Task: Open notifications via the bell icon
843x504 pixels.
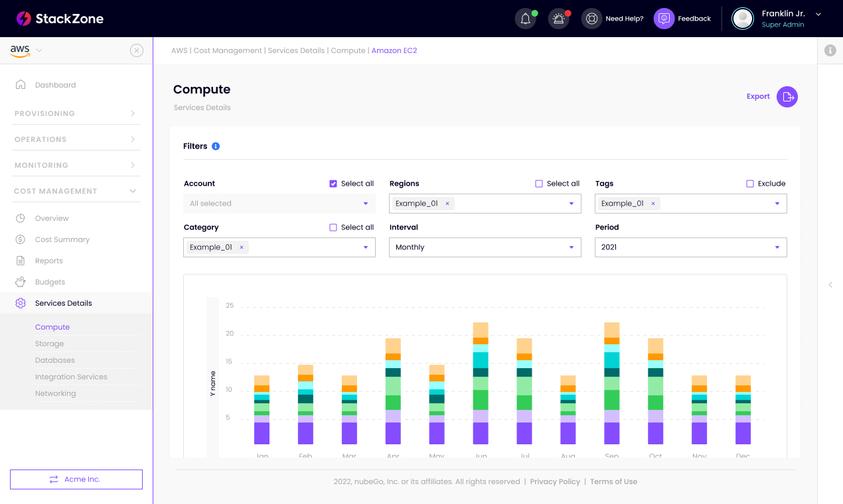Action: (525, 19)
